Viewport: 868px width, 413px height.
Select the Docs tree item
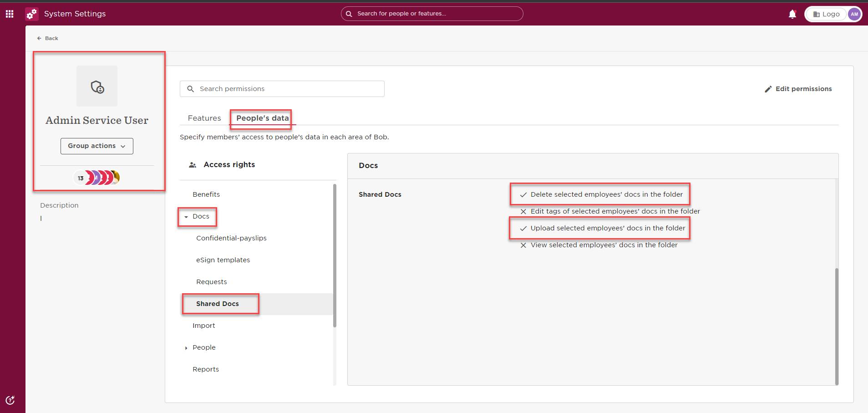click(201, 216)
